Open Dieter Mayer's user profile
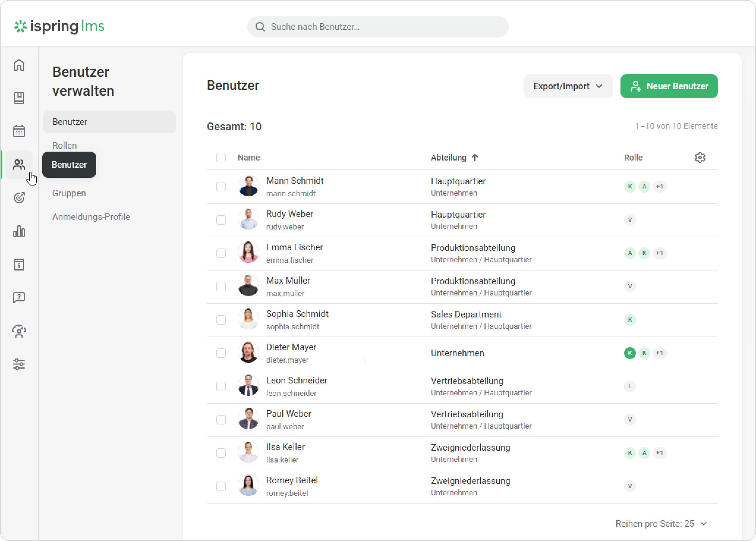 pos(291,347)
